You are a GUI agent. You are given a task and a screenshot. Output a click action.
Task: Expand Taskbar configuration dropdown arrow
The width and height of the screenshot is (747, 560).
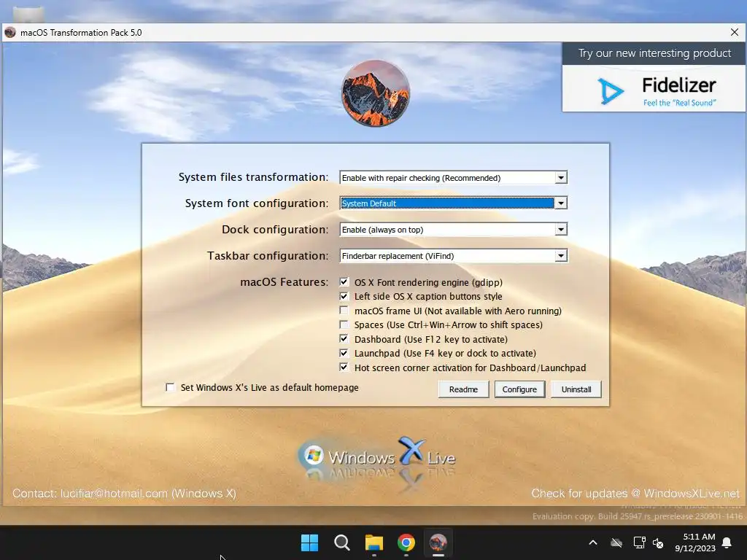tap(561, 256)
